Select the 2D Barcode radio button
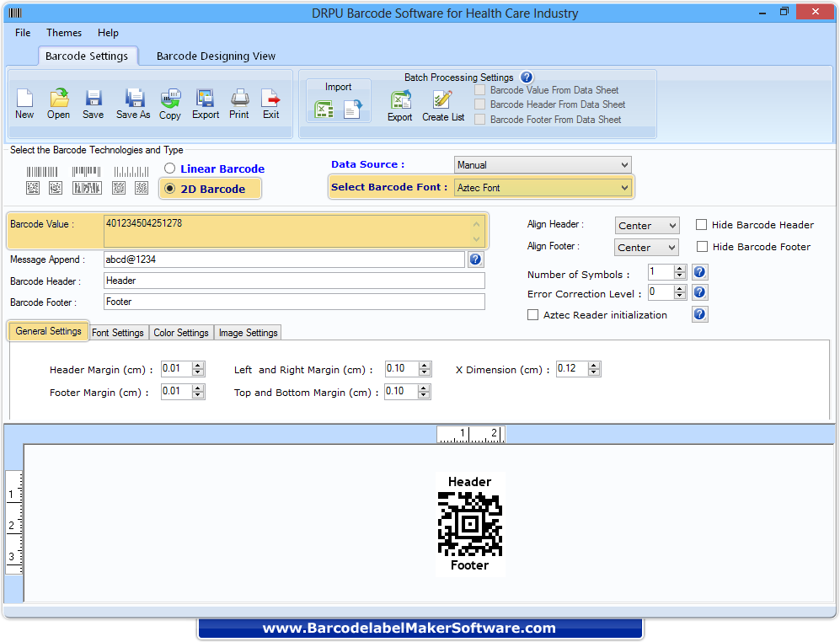The width and height of the screenshot is (840, 642). (170, 188)
